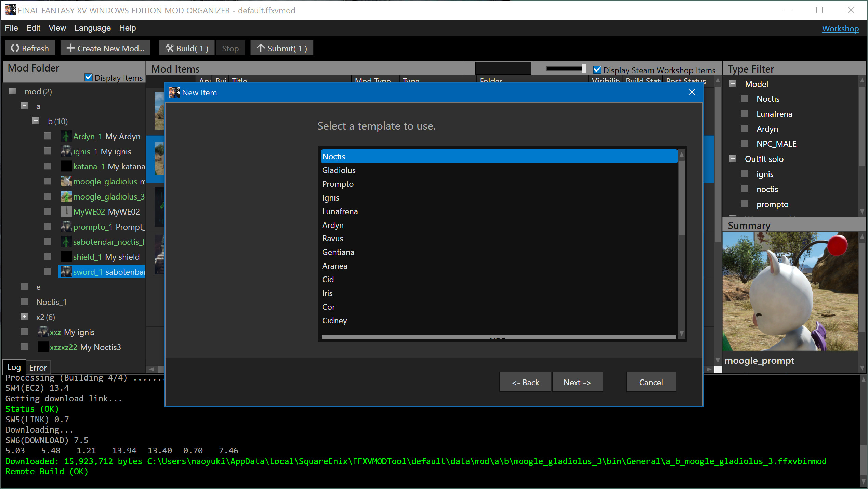Open the Workshop link
This screenshot has width=868, height=489.
coord(840,29)
